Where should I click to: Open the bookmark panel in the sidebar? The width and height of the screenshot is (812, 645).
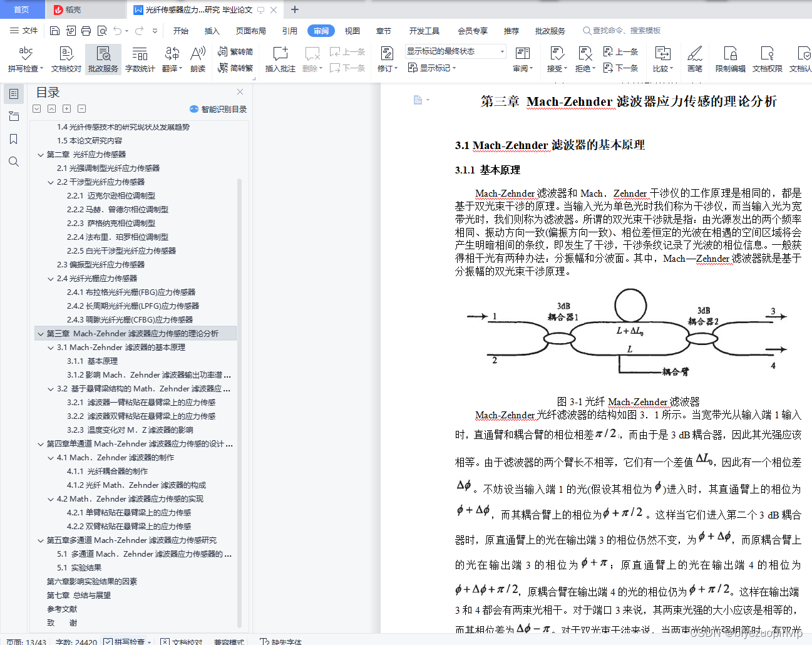(x=13, y=139)
